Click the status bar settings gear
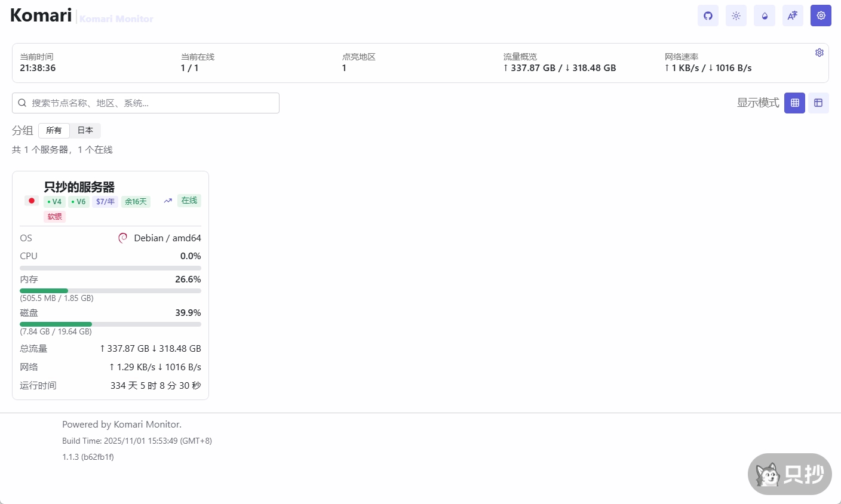The width and height of the screenshot is (841, 504). click(x=819, y=53)
